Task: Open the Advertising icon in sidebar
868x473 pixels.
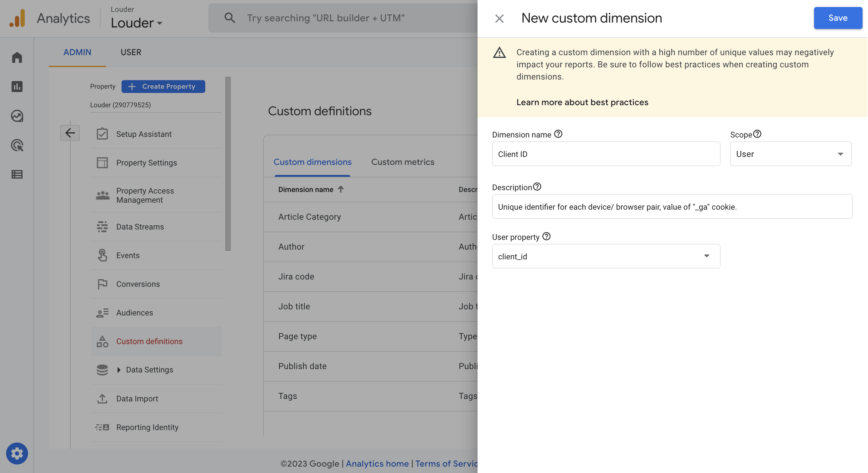Action: tap(17, 145)
